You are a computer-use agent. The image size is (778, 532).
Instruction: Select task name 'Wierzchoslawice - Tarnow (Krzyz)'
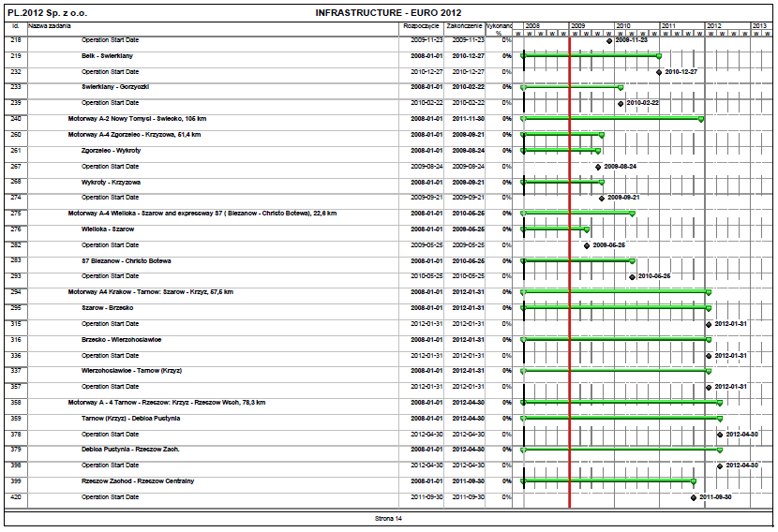[x=131, y=370]
